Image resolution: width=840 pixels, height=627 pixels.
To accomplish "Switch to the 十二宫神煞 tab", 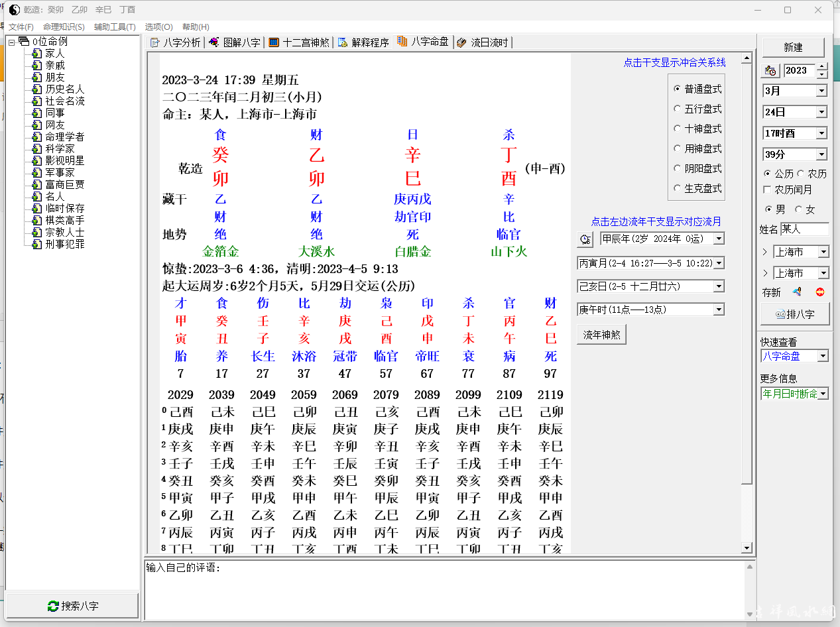I will (x=299, y=42).
